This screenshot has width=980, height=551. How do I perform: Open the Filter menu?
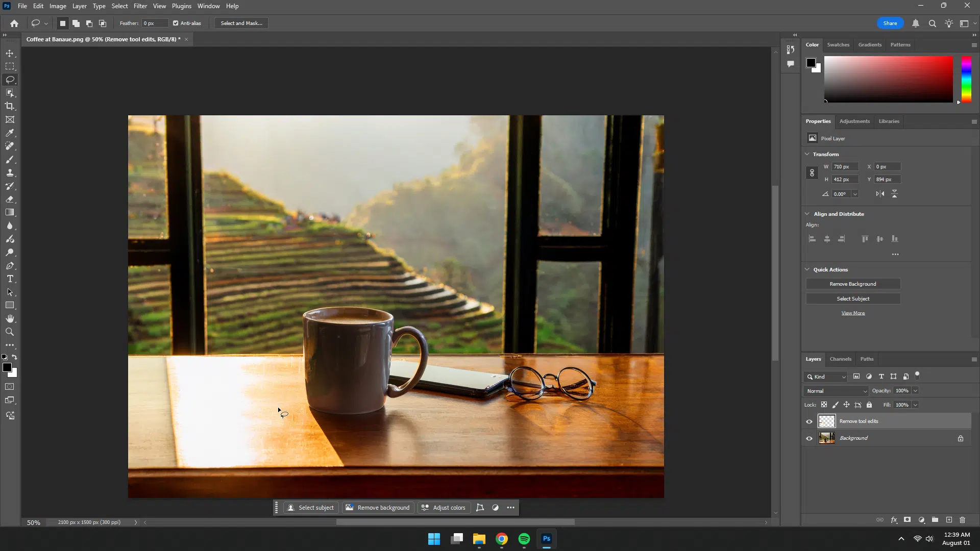pos(140,6)
